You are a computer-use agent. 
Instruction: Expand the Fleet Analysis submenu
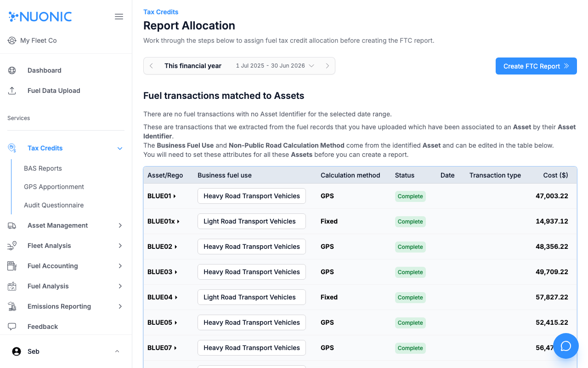coord(120,246)
